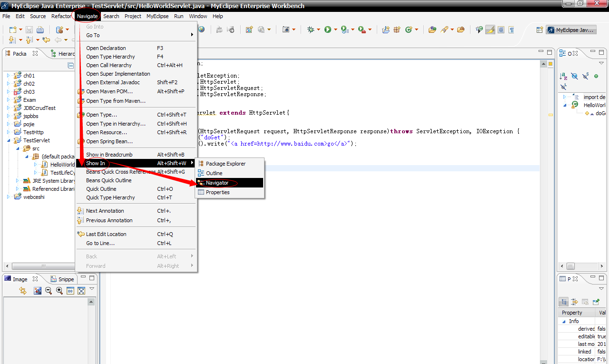Click Previous Annotation toolbar icon

(29, 40)
